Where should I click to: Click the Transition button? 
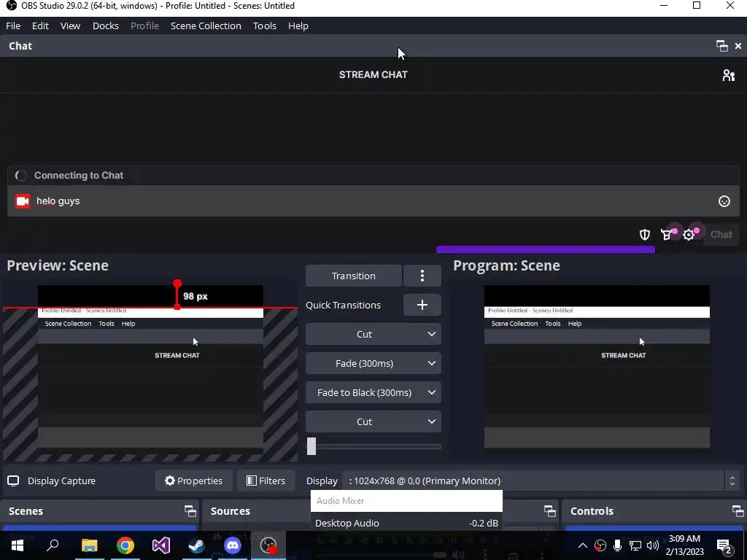[x=354, y=276]
